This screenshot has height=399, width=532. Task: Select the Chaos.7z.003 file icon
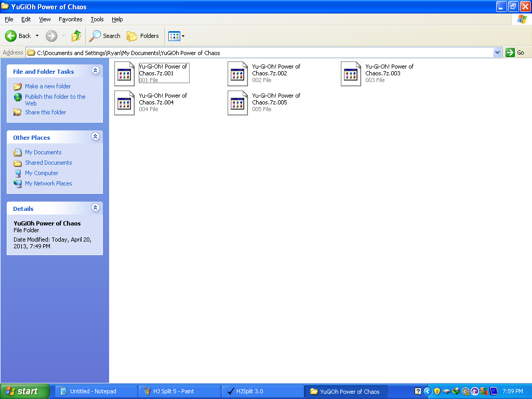point(351,74)
